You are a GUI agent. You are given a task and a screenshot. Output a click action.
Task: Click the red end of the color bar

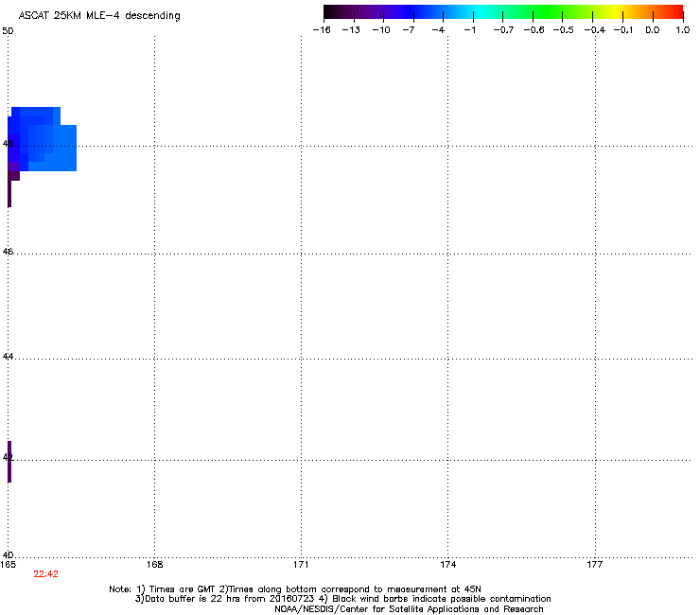[x=675, y=12]
